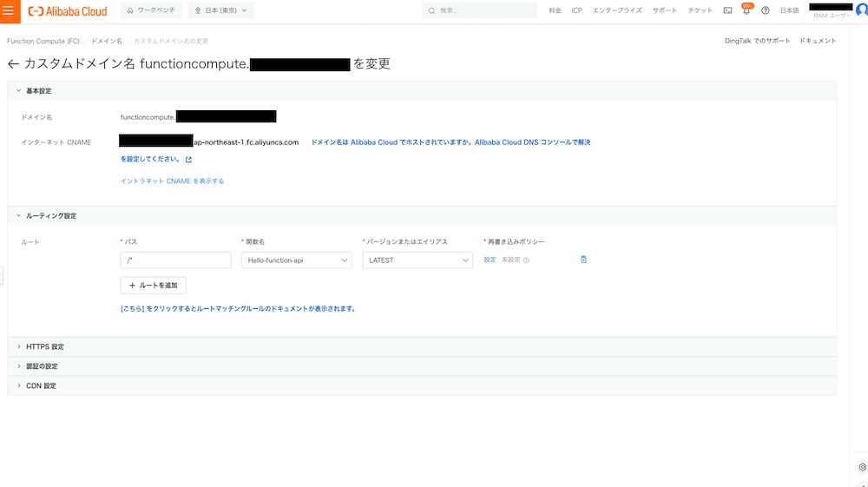This screenshot has height=487, width=868.
Task: Click the help question mark icon
Action: point(766,10)
